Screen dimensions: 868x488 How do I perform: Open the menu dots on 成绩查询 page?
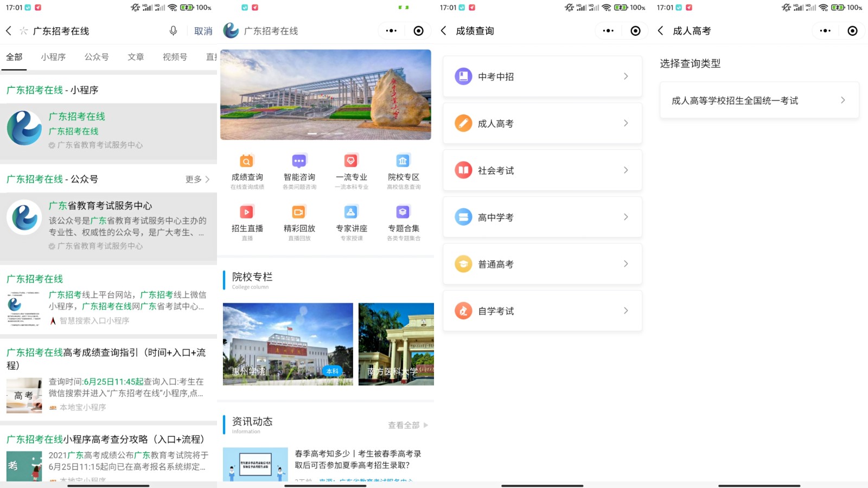(x=608, y=31)
